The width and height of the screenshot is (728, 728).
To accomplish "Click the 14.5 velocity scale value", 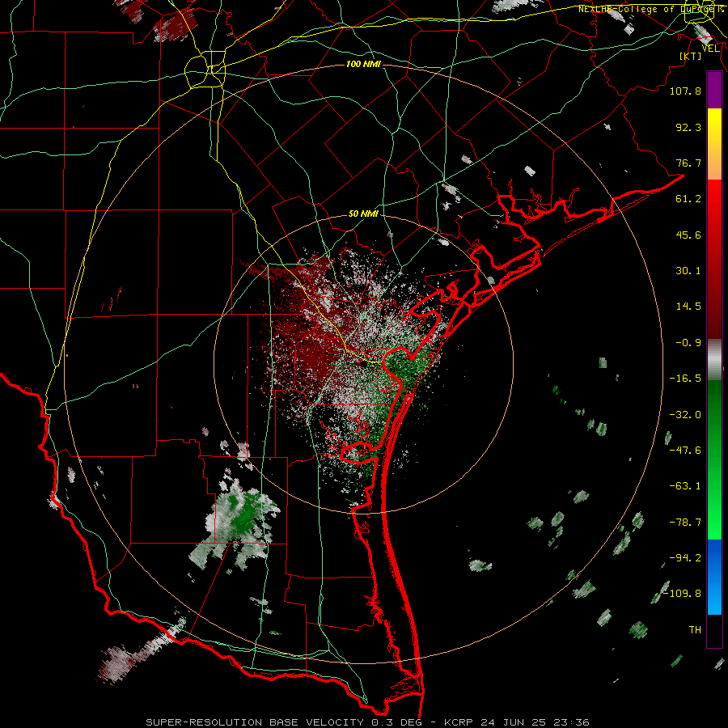I will click(x=688, y=307).
